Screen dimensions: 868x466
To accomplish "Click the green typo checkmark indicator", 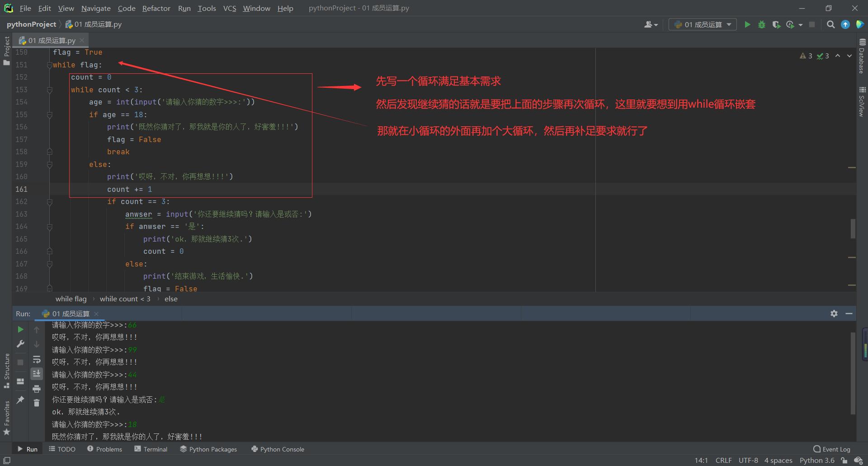I will [820, 56].
